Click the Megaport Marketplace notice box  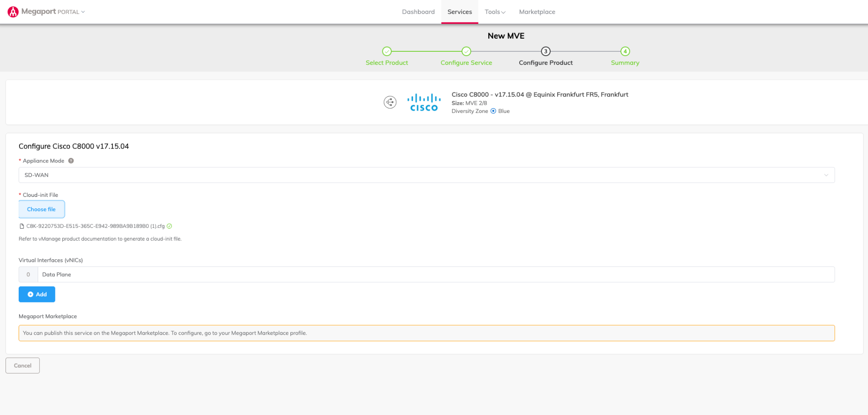pos(427,333)
